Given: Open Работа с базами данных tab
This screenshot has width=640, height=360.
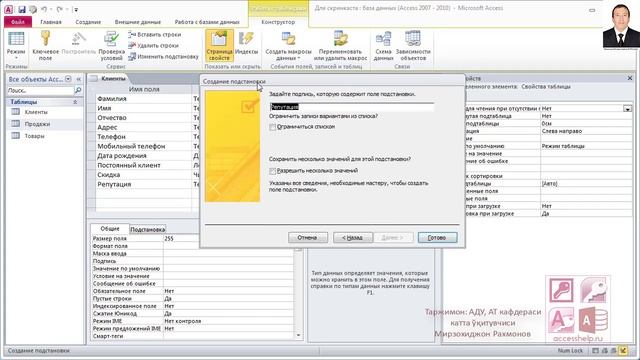Looking at the screenshot, I should pyautogui.click(x=207, y=22).
